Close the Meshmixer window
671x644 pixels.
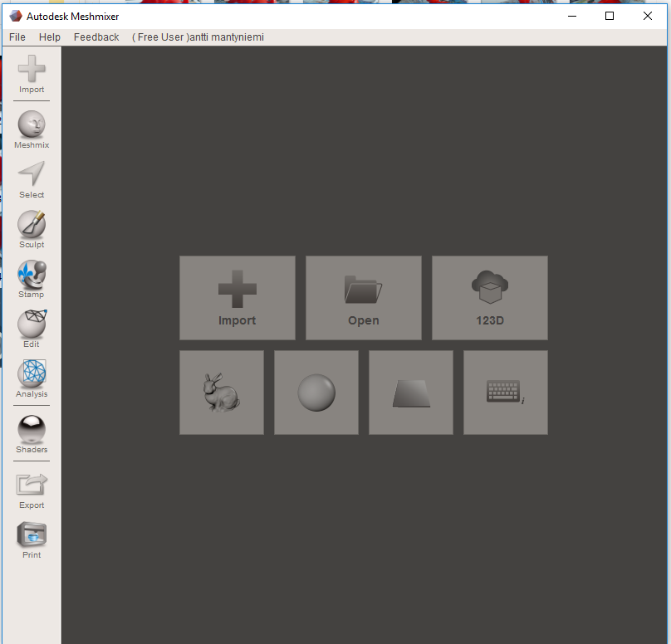[648, 16]
